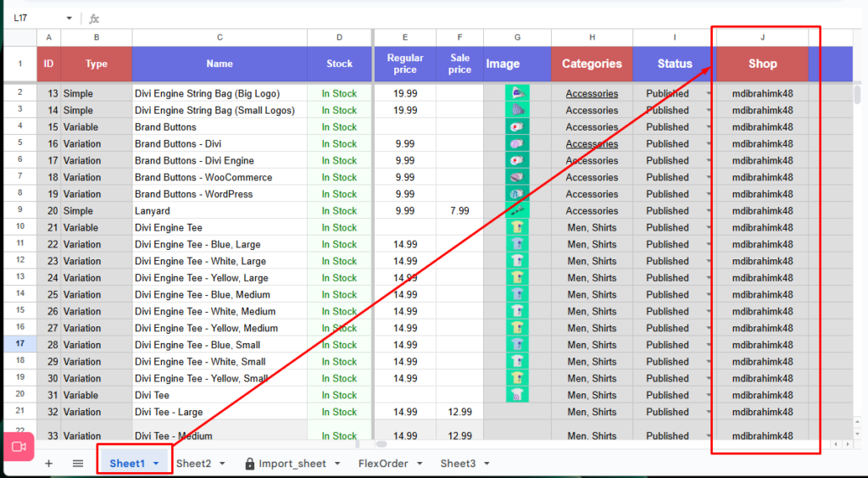Open FlexOrder tab dropdown arrow
This screenshot has height=478, width=868.
(x=420, y=464)
